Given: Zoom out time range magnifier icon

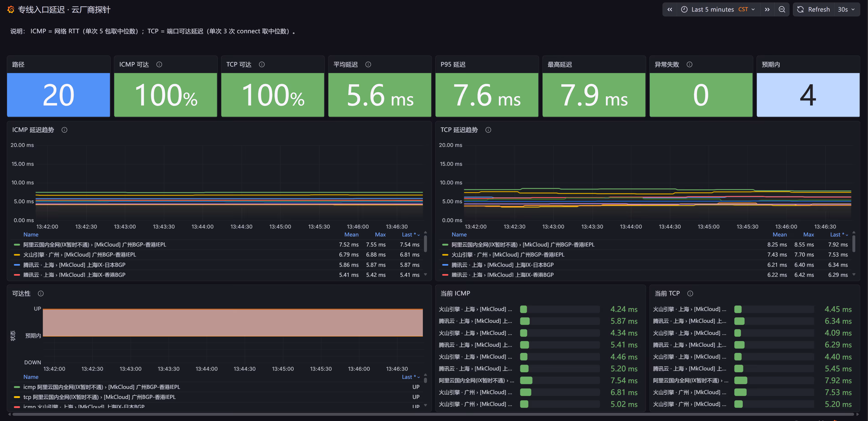Looking at the screenshot, I should click(x=782, y=9).
